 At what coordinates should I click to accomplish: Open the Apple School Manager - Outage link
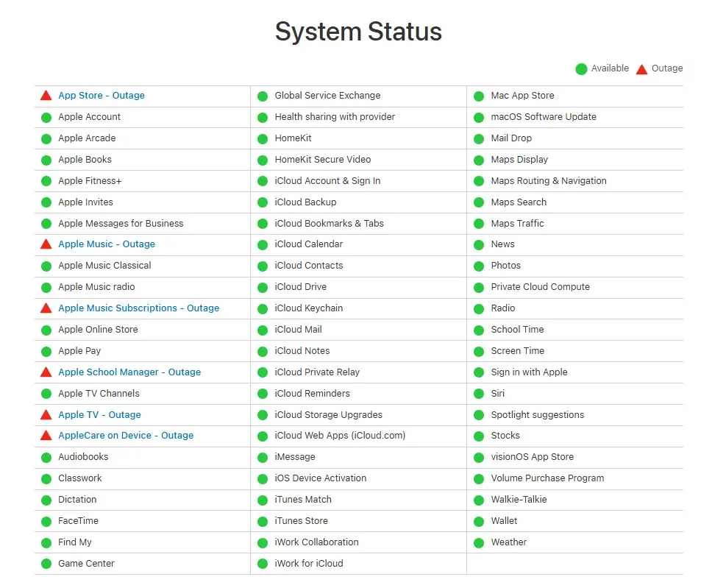(129, 372)
